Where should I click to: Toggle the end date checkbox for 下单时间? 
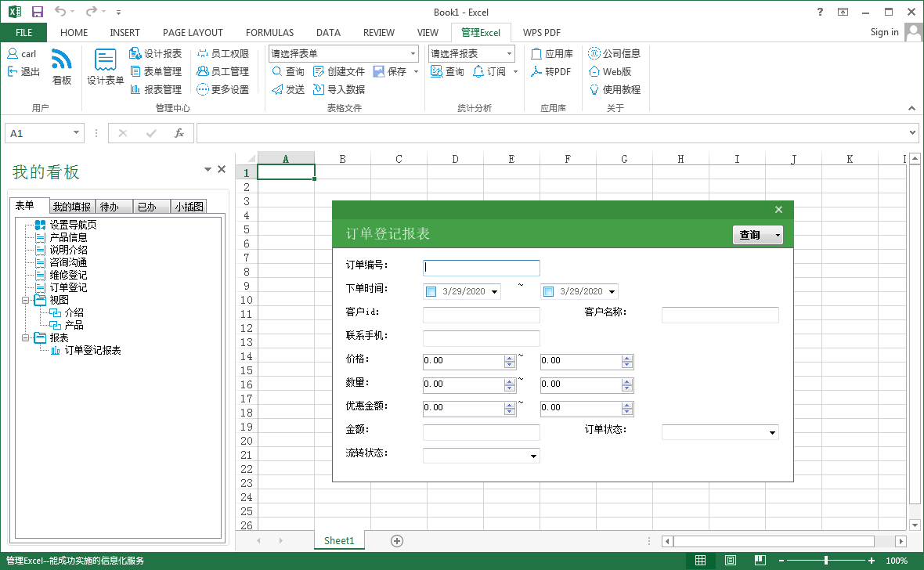(548, 291)
